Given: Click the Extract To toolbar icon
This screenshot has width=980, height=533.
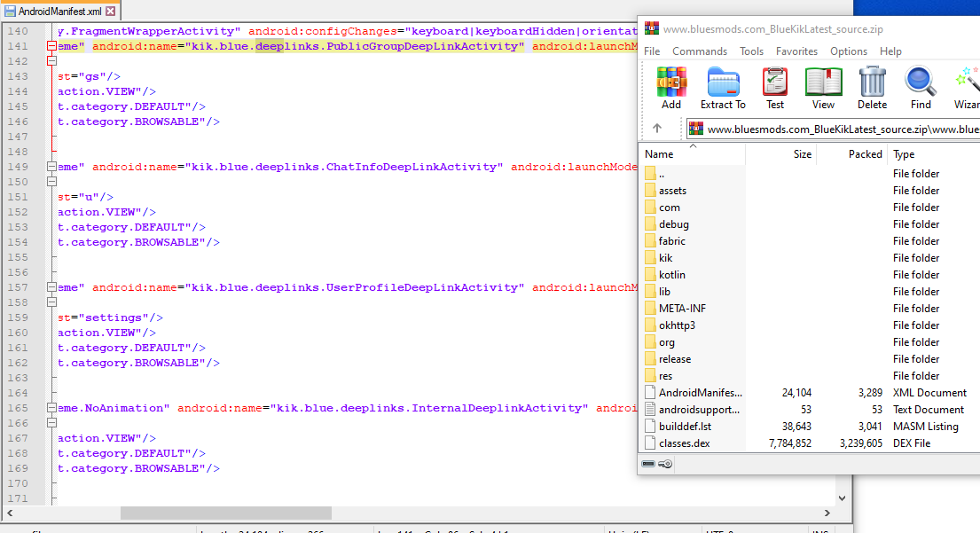Looking at the screenshot, I should pyautogui.click(x=723, y=88).
